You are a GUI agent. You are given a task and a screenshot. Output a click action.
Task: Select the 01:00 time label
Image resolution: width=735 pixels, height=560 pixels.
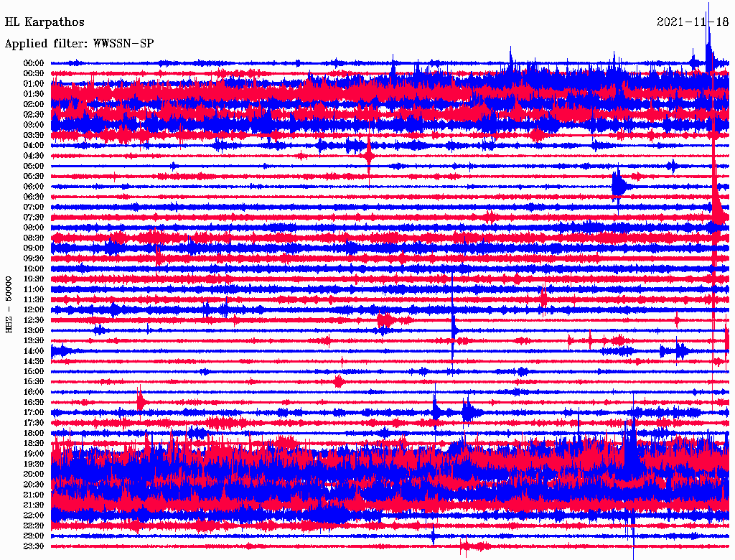[x=34, y=84]
